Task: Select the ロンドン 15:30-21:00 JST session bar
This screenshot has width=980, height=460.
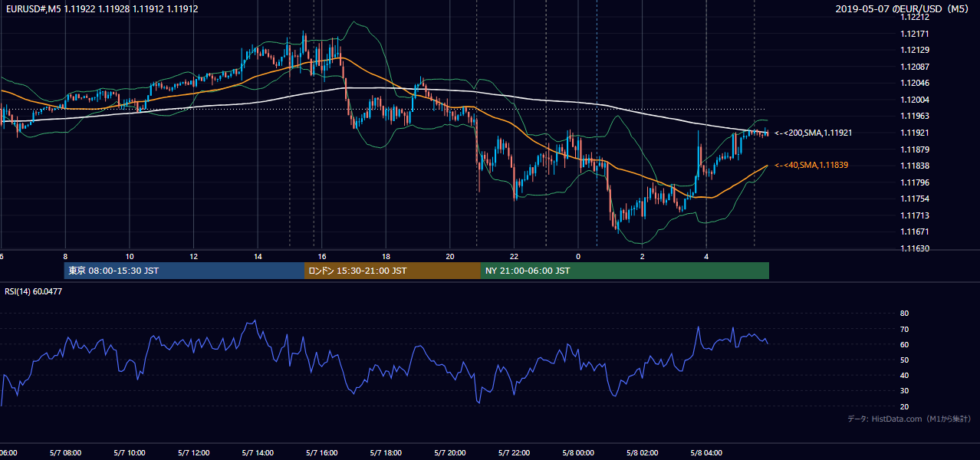Action: point(393,271)
